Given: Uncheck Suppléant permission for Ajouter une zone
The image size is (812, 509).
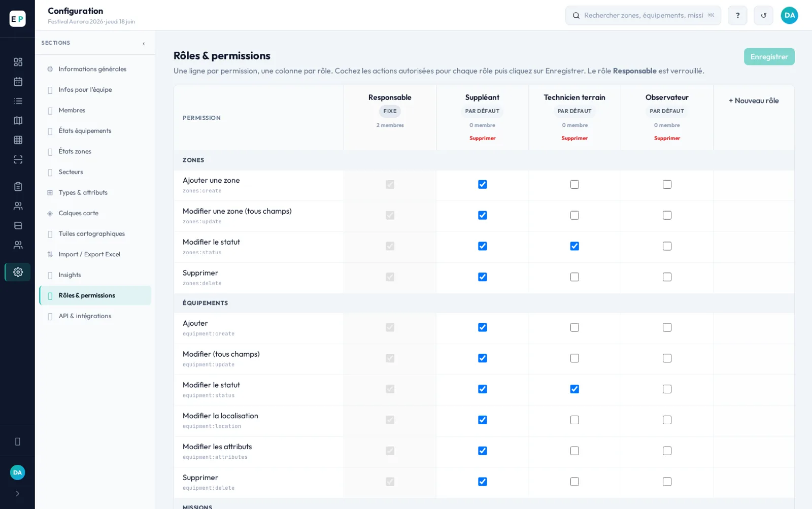Looking at the screenshot, I should tap(482, 184).
